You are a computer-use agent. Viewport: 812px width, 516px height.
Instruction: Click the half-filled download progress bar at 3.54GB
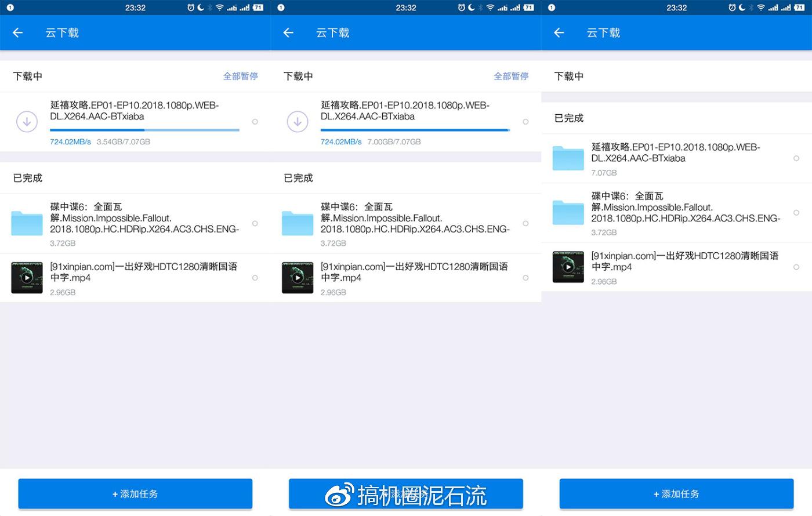(x=144, y=130)
